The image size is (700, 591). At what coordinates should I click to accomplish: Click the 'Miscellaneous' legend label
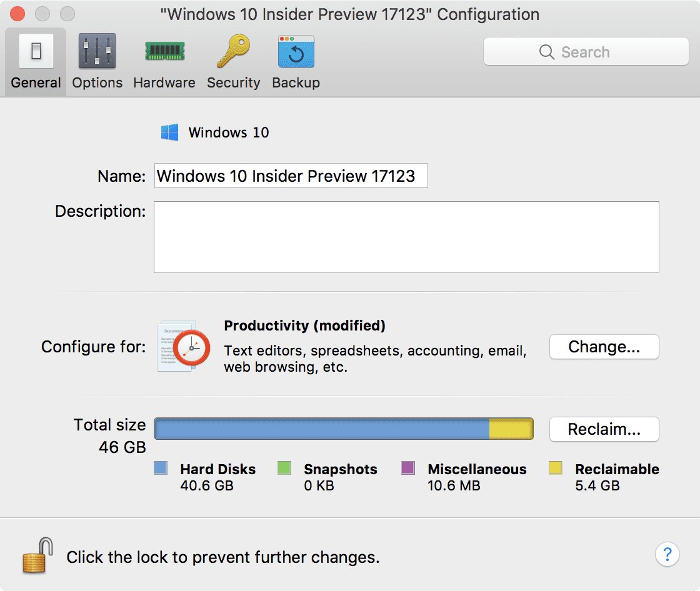click(x=477, y=469)
